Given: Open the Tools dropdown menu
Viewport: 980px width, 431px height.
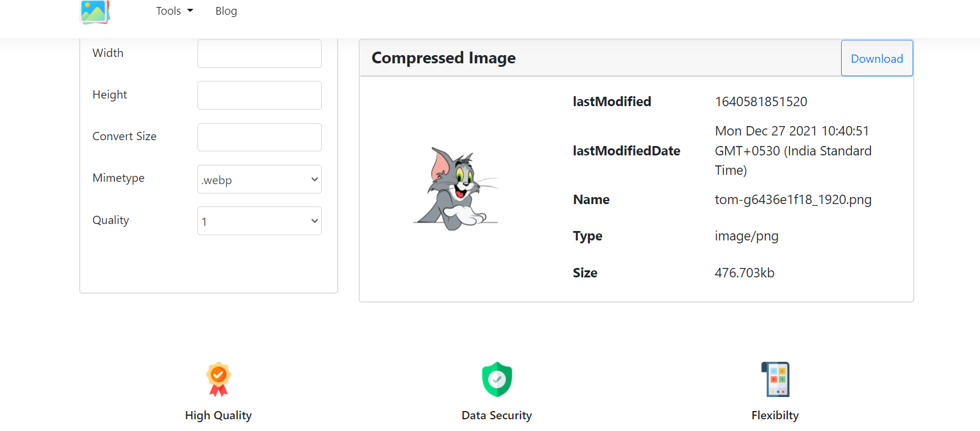Looking at the screenshot, I should (174, 11).
